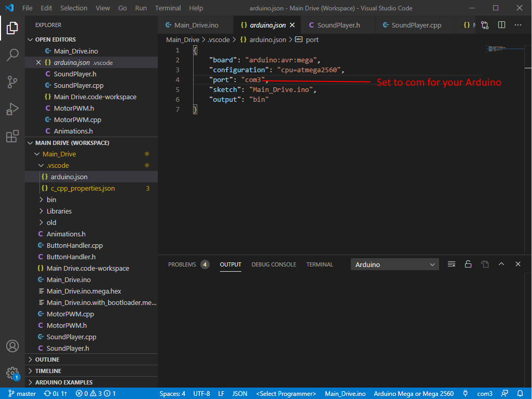Image resolution: width=532 pixels, height=399 pixels.
Task: Open editor More Actions ellipsis
Action: click(518, 25)
